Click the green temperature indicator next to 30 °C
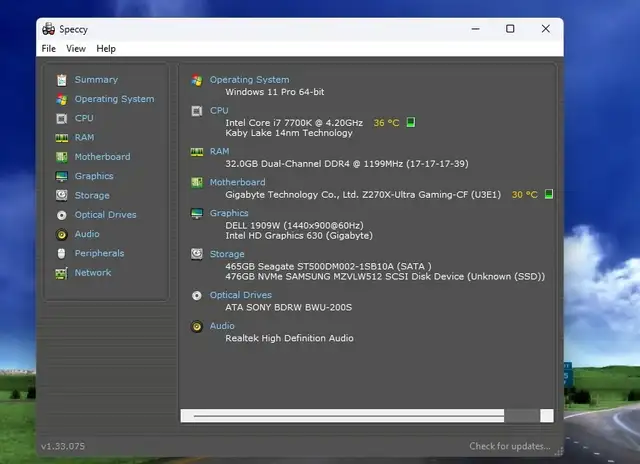This screenshot has width=640, height=464. point(549,194)
